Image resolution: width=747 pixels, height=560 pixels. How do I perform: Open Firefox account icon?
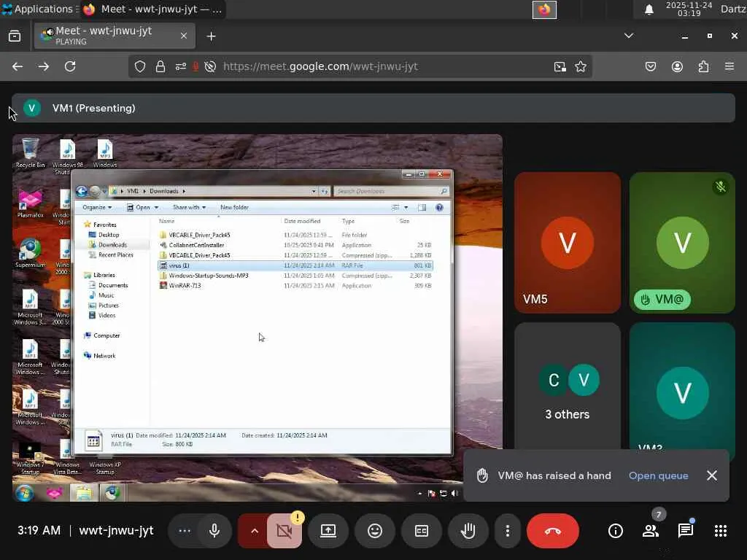(677, 66)
